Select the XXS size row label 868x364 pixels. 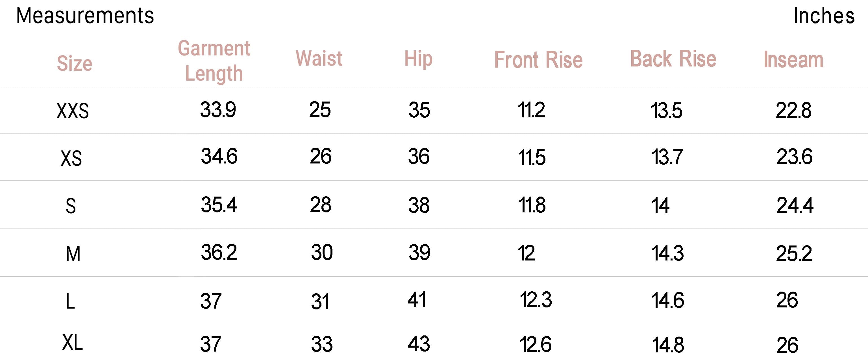click(x=72, y=111)
